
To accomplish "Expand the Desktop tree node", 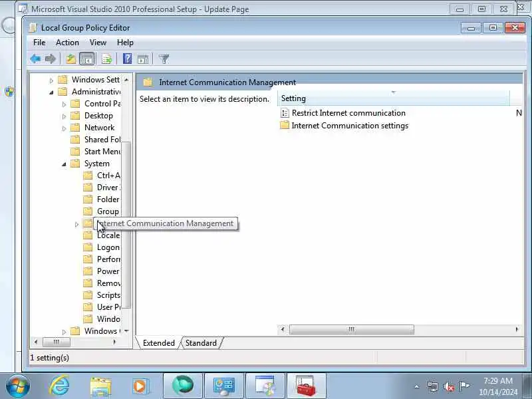I will (64, 116).
